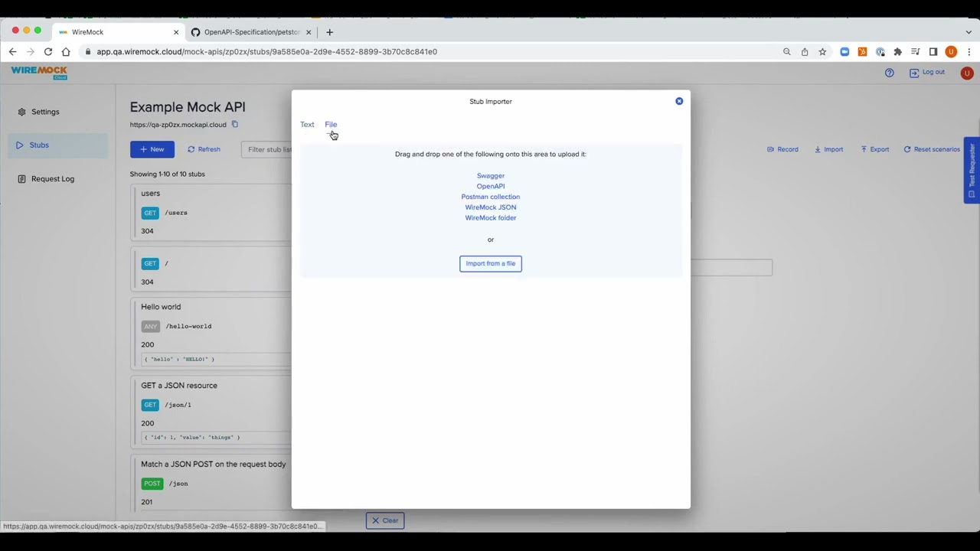Select the File tab in Stub Importer
This screenshot has width=980, height=551.
331,125
